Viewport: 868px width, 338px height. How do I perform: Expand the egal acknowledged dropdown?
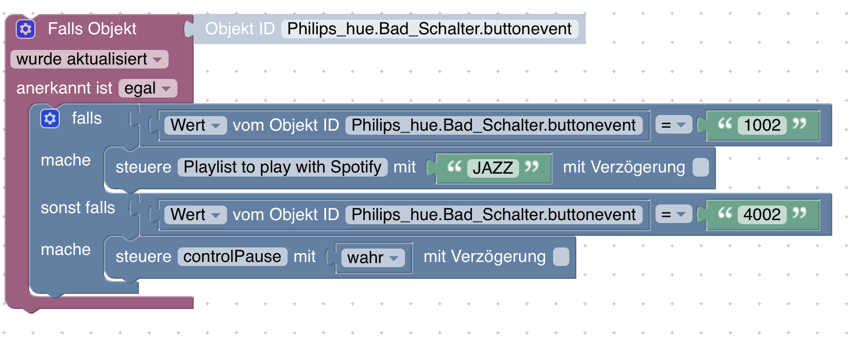148,88
